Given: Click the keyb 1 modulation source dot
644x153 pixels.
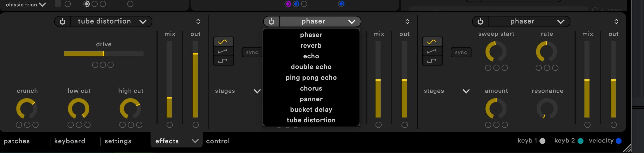Looking at the screenshot, I should pos(543,141).
